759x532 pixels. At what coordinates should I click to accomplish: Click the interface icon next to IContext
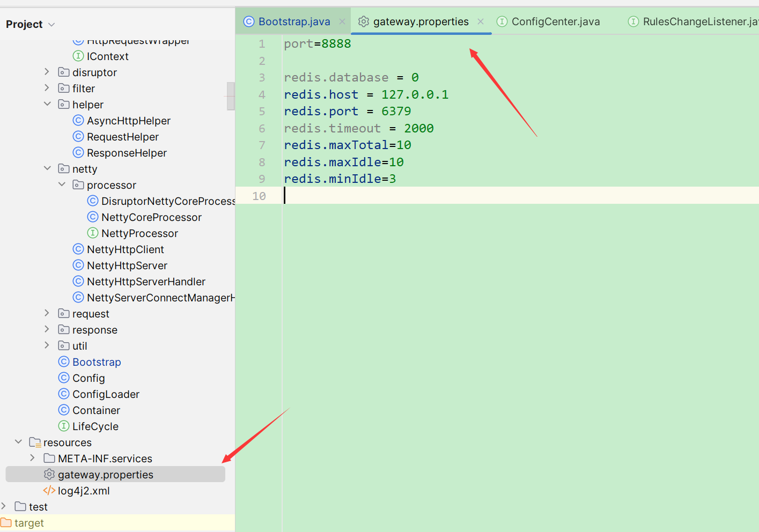pos(78,56)
